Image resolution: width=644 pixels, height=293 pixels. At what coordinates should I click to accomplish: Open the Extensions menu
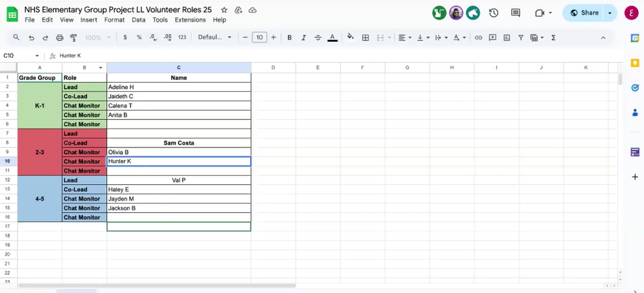point(190,20)
